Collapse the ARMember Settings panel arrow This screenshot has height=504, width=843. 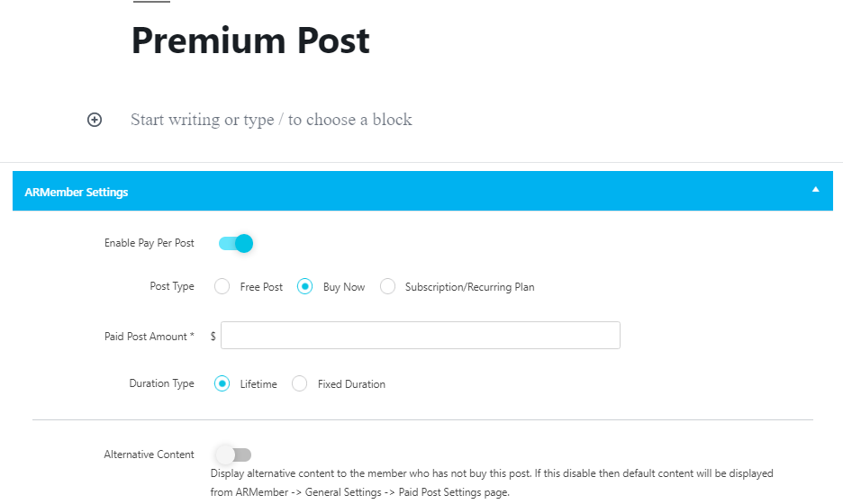pos(816,189)
